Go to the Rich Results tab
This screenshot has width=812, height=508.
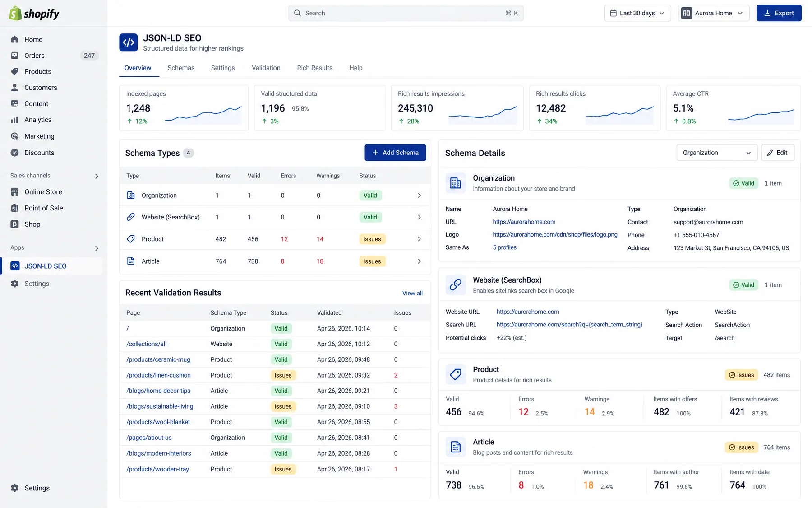click(315, 68)
